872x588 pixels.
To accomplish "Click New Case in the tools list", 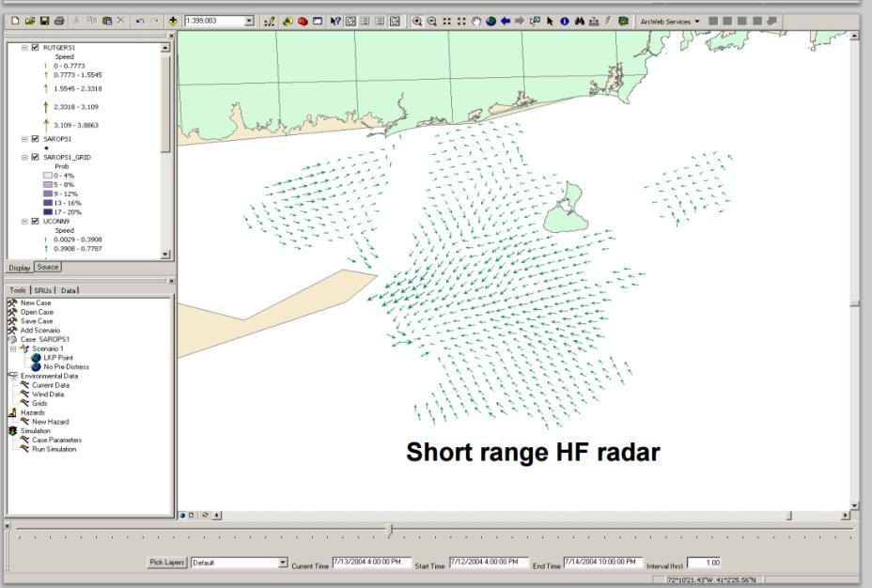I will pyautogui.click(x=36, y=302).
